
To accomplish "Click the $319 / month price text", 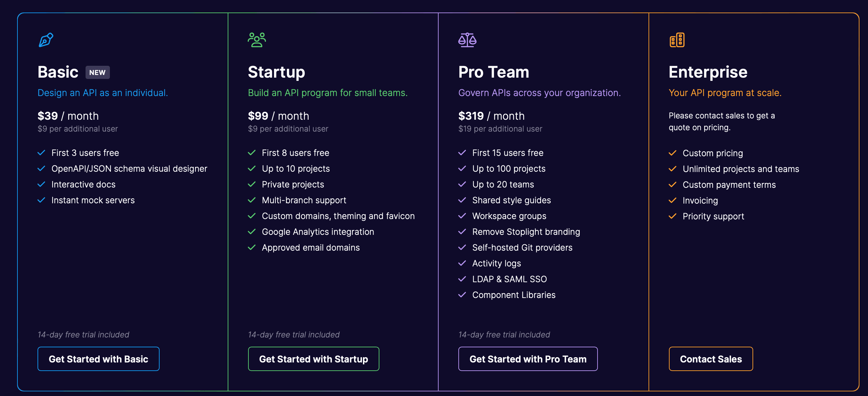I will [x=491, y=116].
